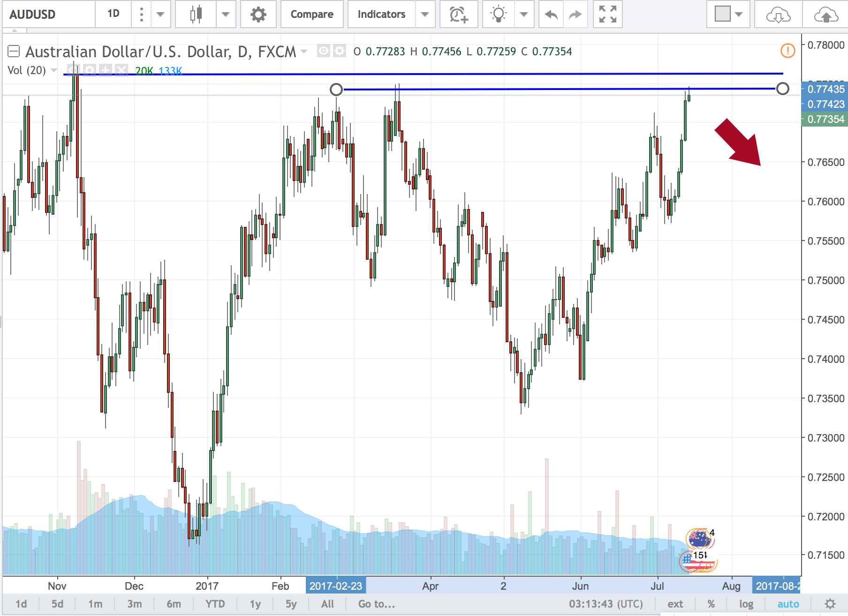
Task: Click the Vol (20) indicator label
Action: pyautogui.click(x=27, y=71)
